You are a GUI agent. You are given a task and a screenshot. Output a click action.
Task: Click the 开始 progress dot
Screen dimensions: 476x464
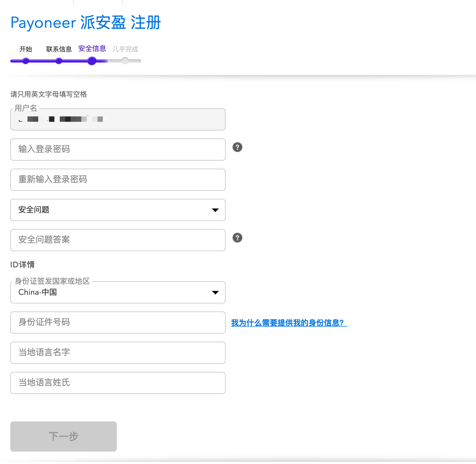coord(26,61)
